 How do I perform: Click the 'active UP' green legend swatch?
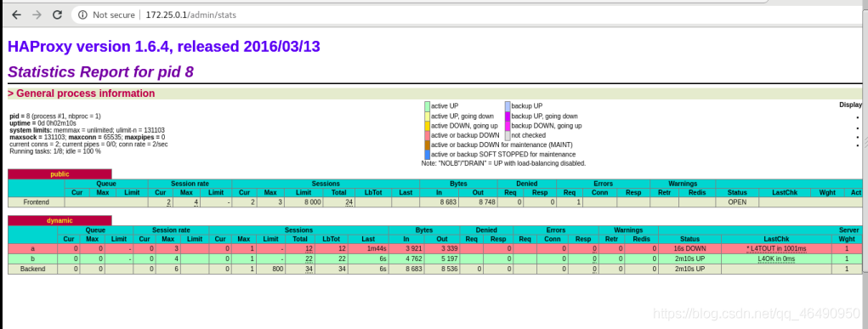[x=428, y=105]
